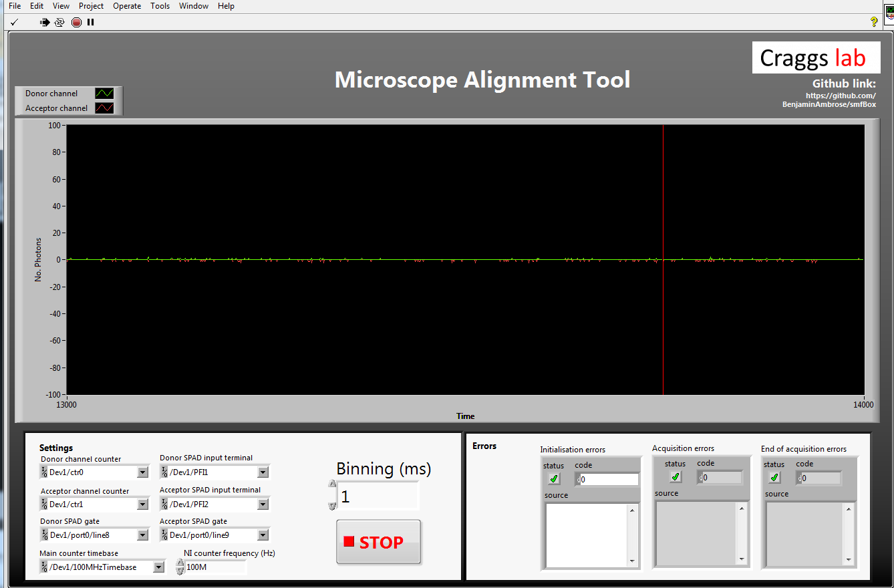Click the 13000 time axis minimum label
Viewport: 894px width, 588px height.
(66, 405)
